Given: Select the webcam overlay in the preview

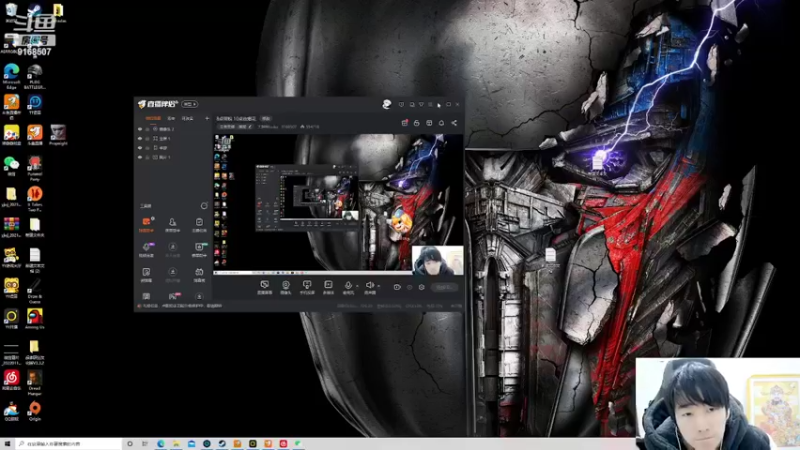Looking at the screenshot, I should (x=438, y=260).
